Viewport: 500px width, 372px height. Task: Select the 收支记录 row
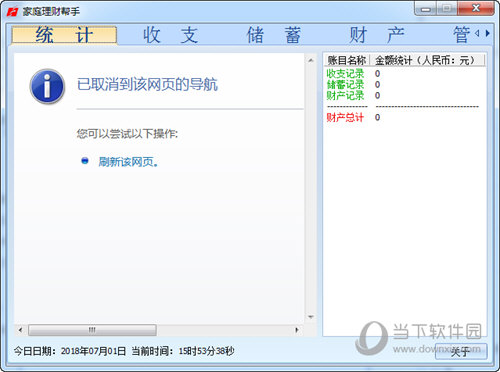pos(404,73)
